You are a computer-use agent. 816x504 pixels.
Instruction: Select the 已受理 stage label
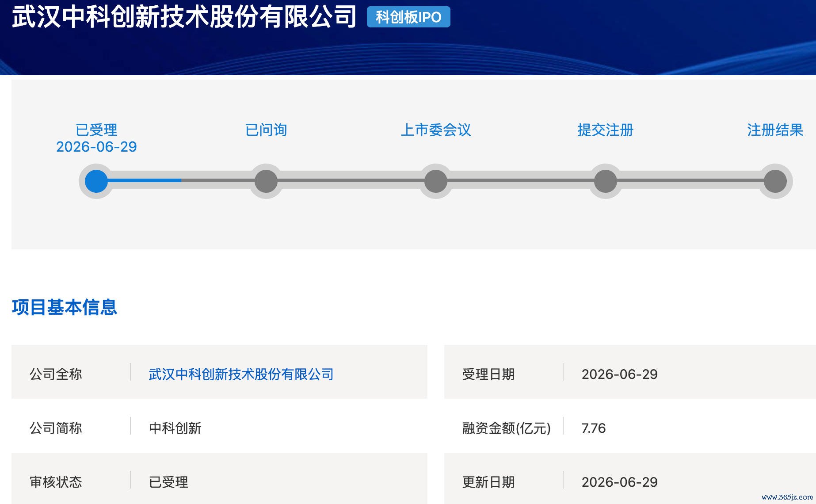[x=96, y=130]
